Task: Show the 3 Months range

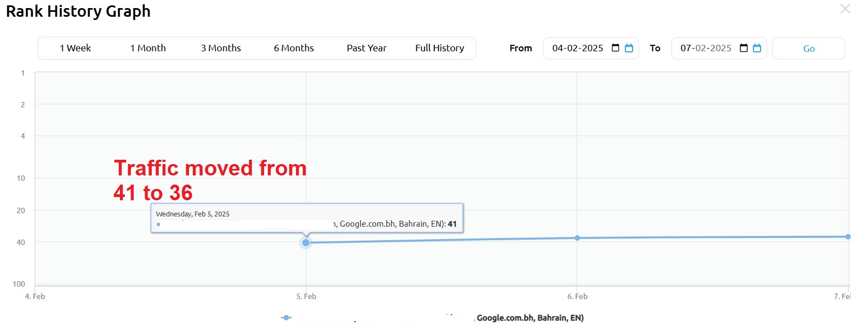Action: point(221,48)
